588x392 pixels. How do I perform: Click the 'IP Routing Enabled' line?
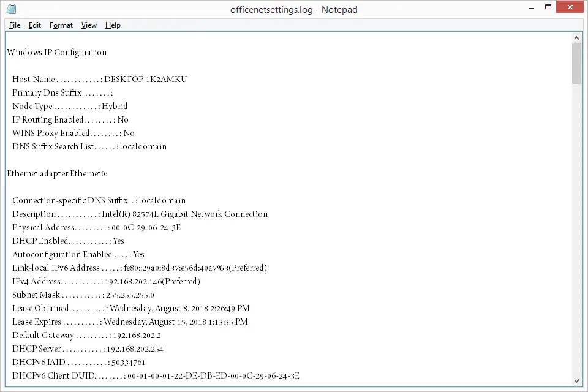(x=70, y=119)
